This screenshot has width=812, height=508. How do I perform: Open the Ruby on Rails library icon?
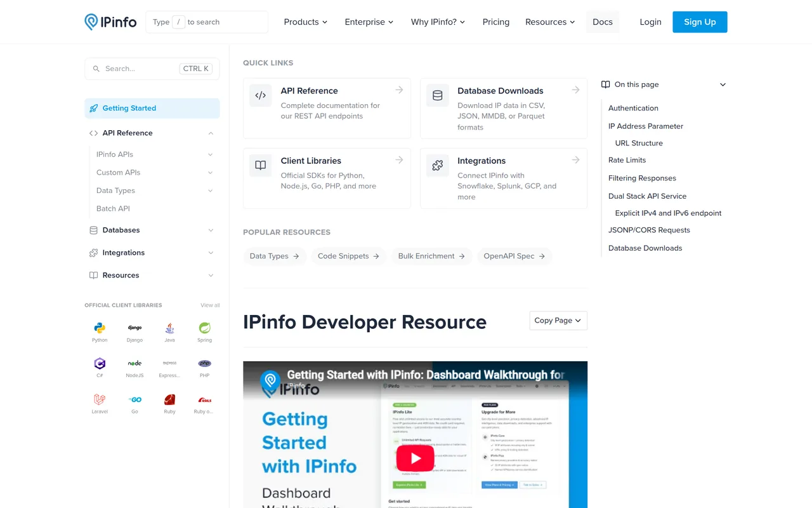(x=204, y=399)
